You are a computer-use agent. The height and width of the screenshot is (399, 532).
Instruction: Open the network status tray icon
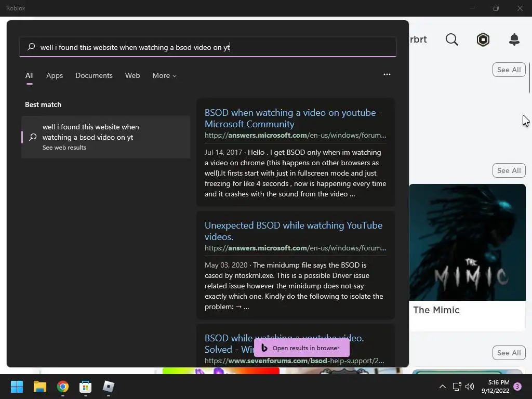pyautogui.click(x=457, y=387)
